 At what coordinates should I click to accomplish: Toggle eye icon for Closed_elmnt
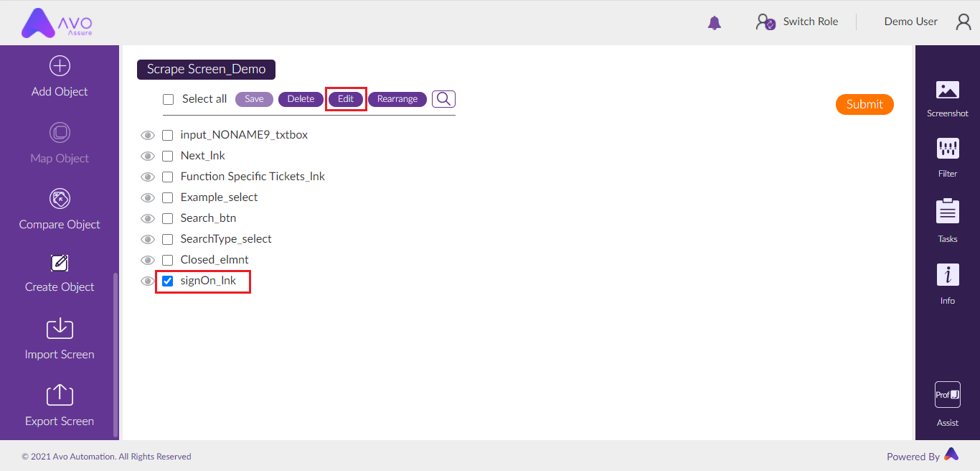pyautogui.click(x=148, y=260)
